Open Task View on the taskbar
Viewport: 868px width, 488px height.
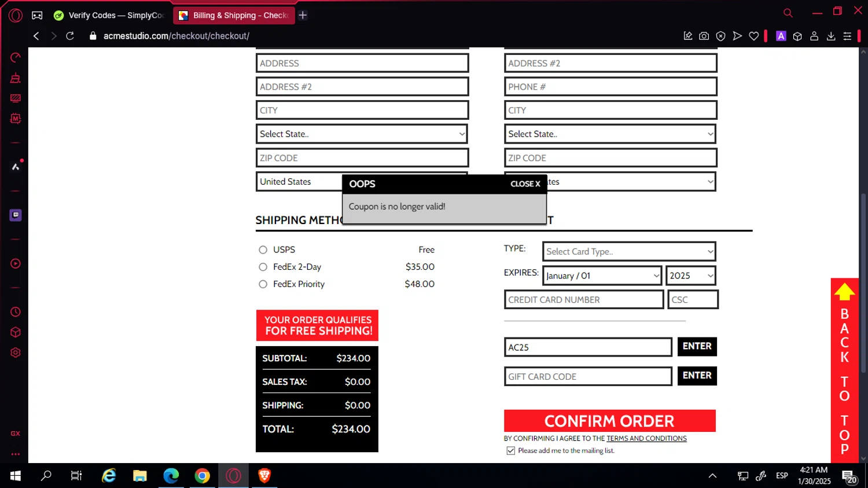[76, 476]
